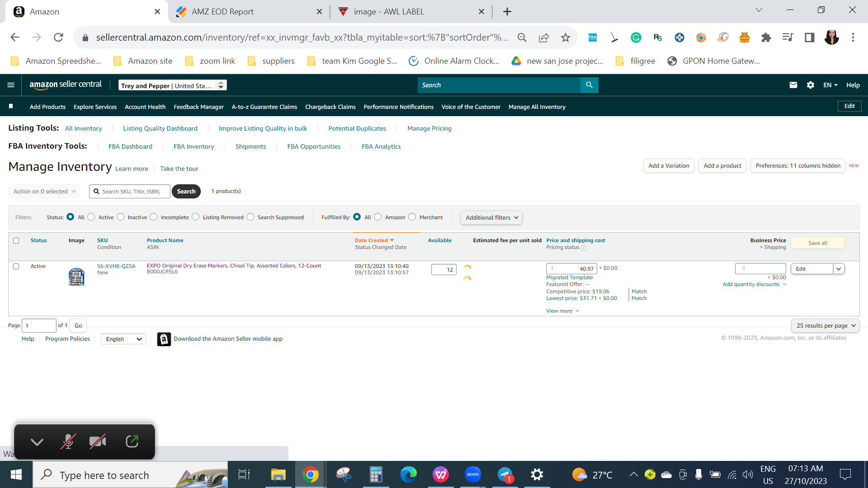Select Status filter Search Suppressed
The image size is (868, 488).
[x=250, y=217]
